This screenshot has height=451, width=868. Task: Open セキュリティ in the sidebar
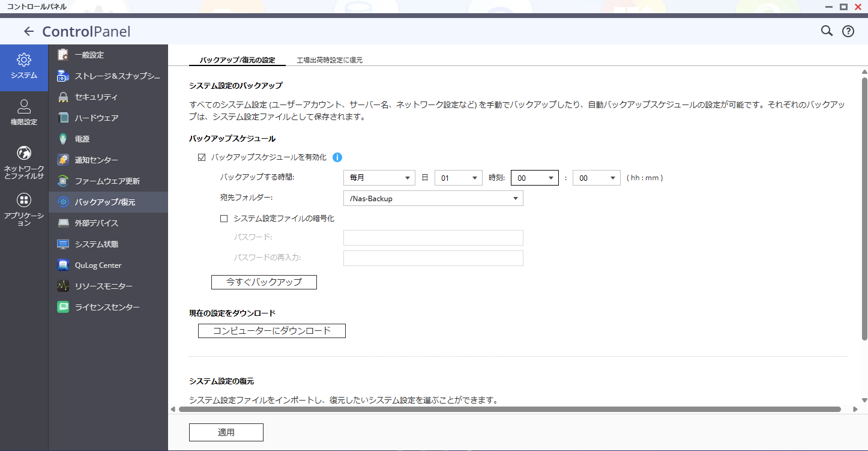(96, 97)
